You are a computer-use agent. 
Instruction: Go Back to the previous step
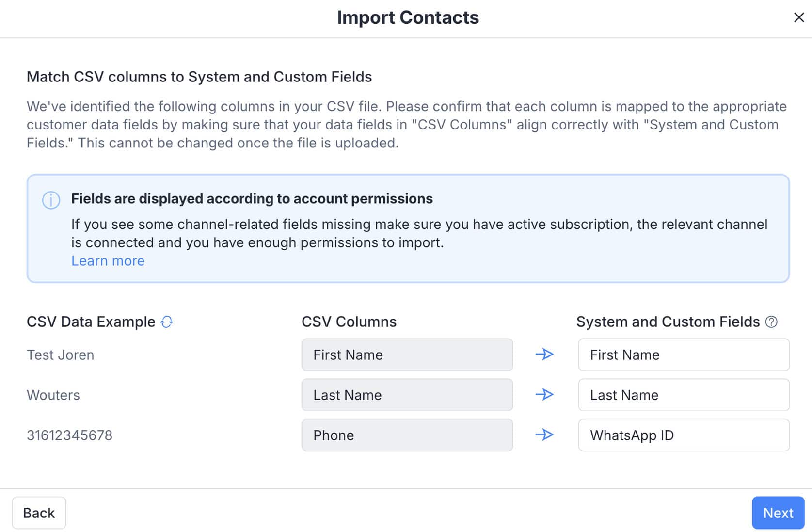click(39, 513)
